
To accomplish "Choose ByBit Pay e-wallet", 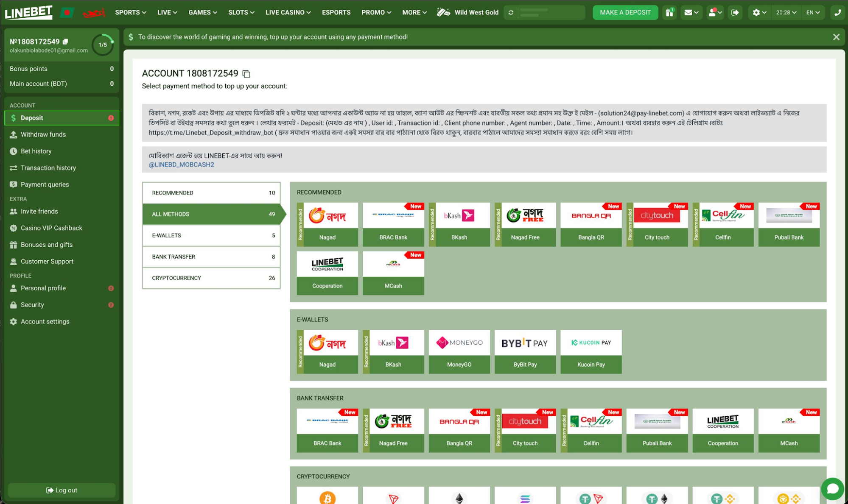I will (x=525, y=352).
